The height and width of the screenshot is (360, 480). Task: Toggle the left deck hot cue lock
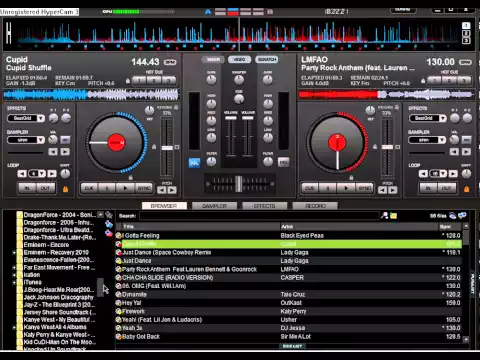[128, 80]
